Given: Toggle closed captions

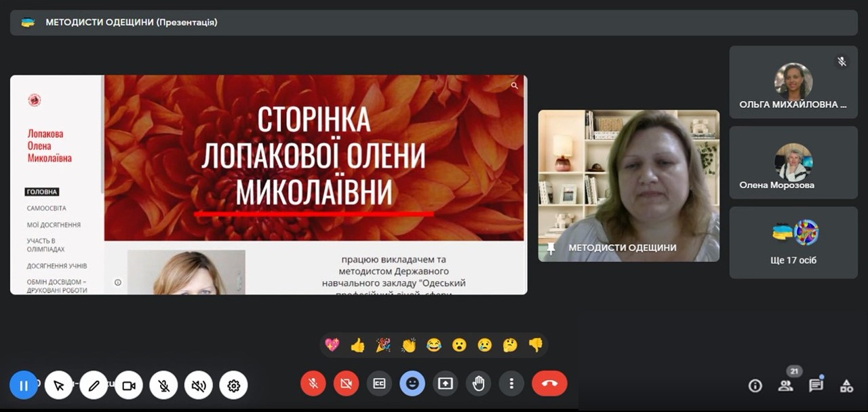Looking at the screenshot, I should point(379,383).
